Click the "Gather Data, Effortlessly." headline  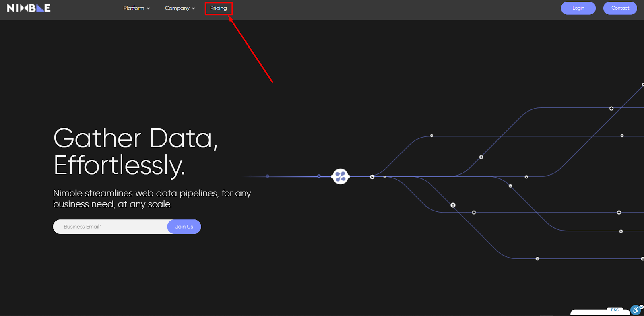(x=136, y=151)
